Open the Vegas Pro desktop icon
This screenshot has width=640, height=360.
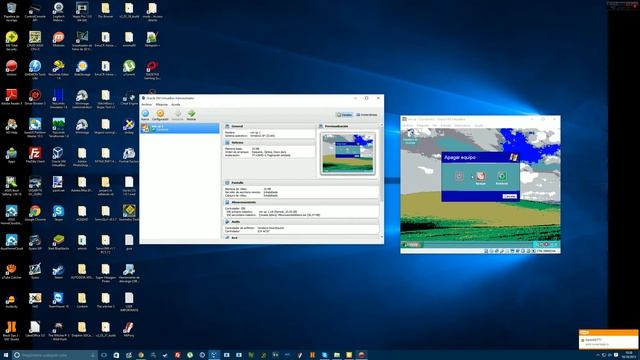point(82,12)
